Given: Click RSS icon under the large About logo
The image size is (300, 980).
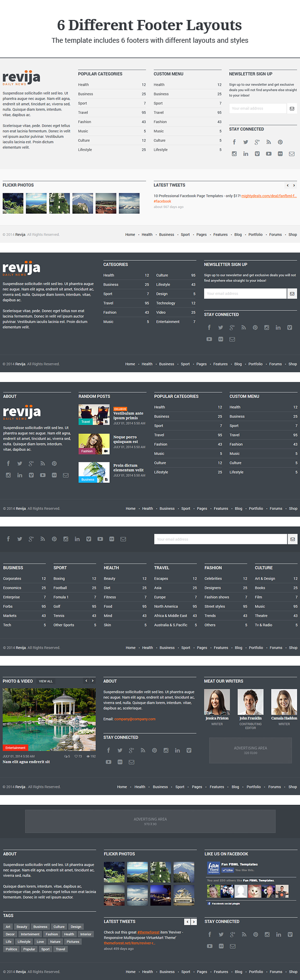Looking at the screenshot, I should (43, 464).
